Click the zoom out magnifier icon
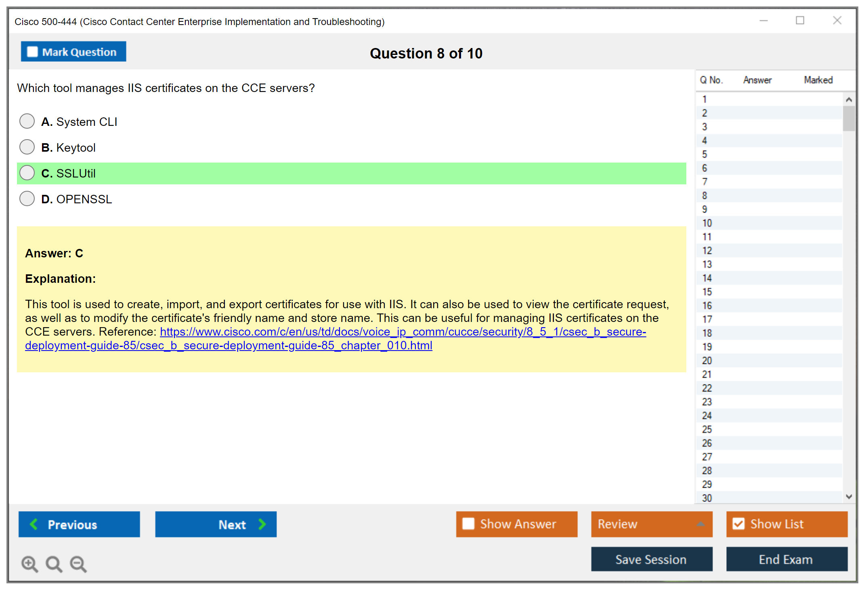868x593 pixels. click(x=78, y=564)
